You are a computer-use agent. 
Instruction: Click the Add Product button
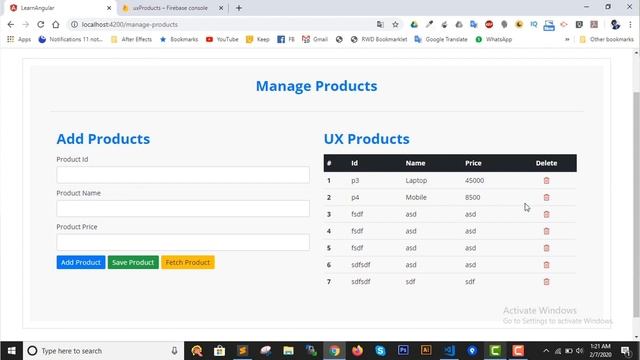tap(81, 262)
